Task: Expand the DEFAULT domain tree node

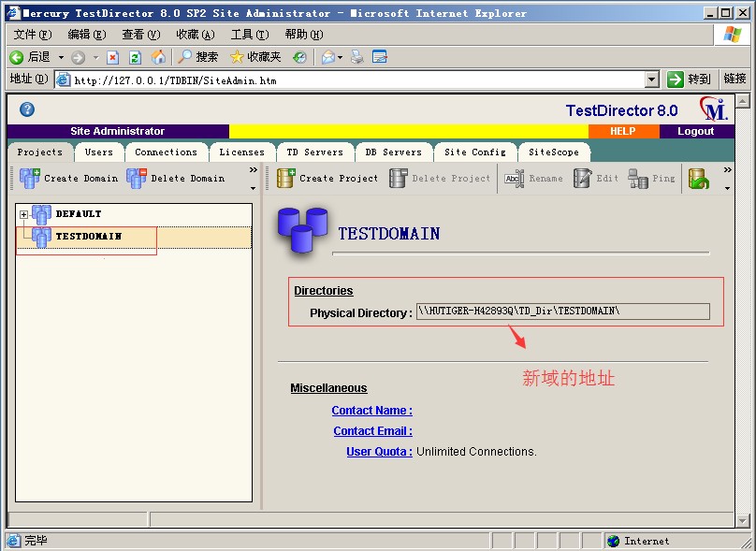Action: tap(23, 215)
